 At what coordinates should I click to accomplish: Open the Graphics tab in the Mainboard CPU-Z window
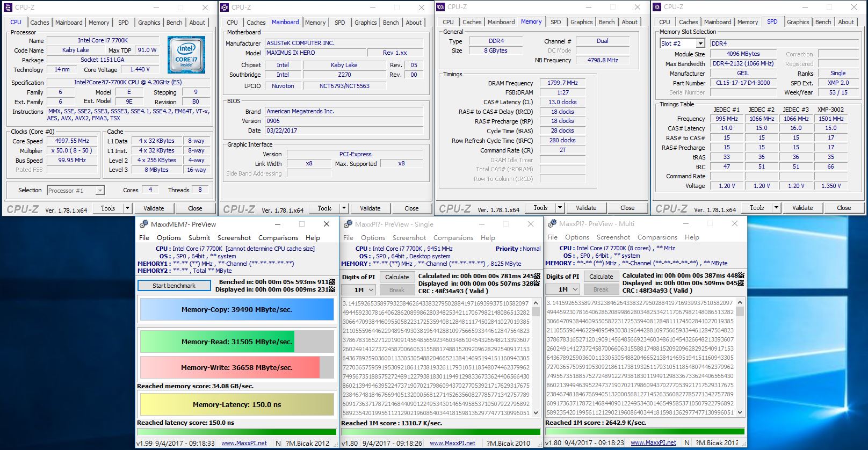point(365,23)
